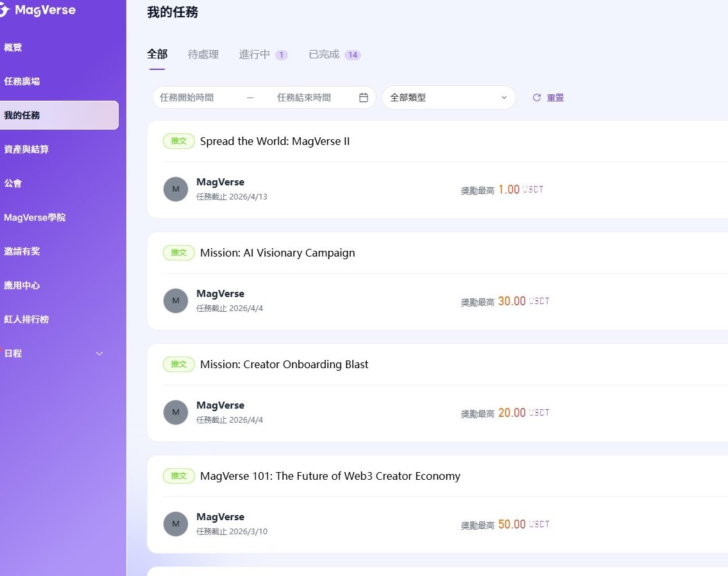The image size is (728, 576).
Task: Click the deadline text 任務截止 2026/4/13
Action: click(x=232, y=196)
